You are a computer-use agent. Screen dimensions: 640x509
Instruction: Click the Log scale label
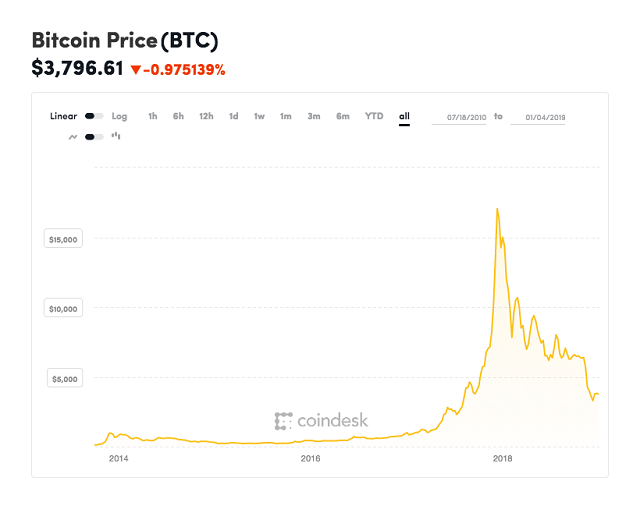(119, 116)
